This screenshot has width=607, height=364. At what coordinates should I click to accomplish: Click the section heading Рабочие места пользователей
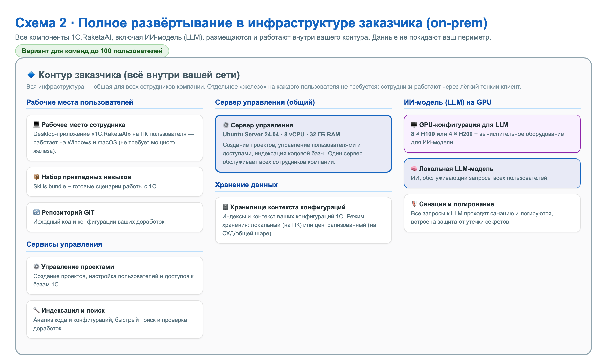click(x=80, y=102)
